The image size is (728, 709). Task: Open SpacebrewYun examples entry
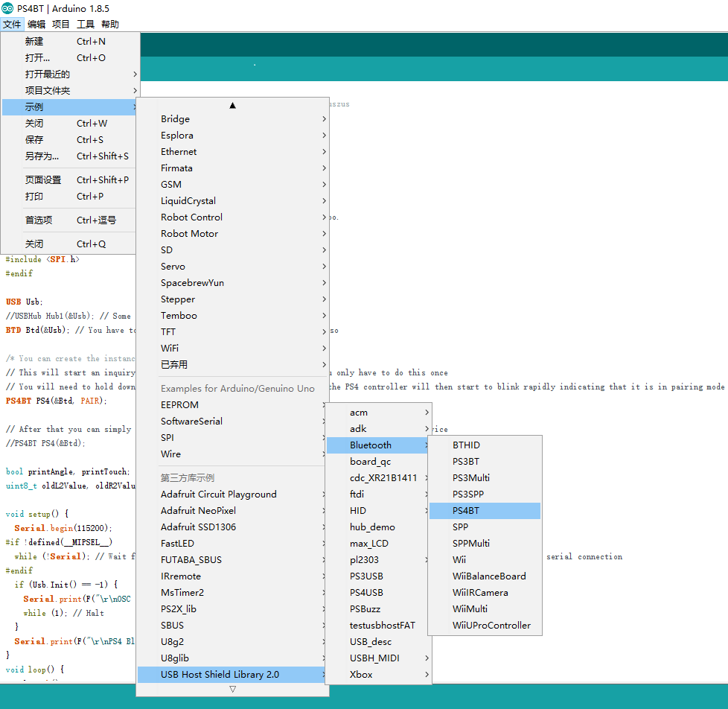pos(232,282)
